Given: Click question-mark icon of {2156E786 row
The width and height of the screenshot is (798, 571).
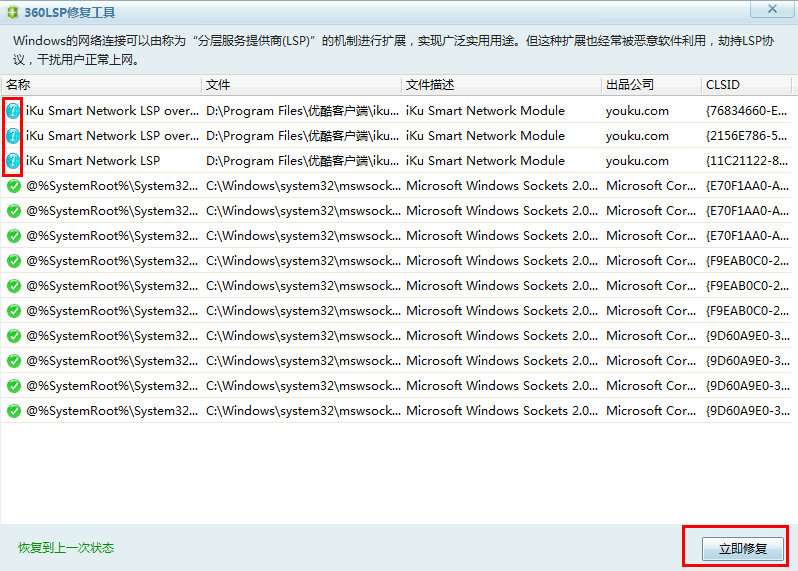Looking at the screenshot, I should point(13,136).
